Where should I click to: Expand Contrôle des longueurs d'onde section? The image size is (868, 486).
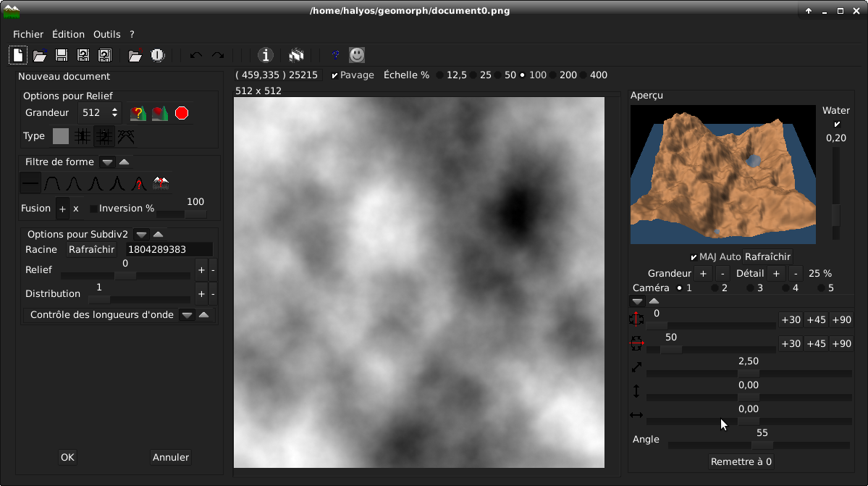(x=187, y=315)
